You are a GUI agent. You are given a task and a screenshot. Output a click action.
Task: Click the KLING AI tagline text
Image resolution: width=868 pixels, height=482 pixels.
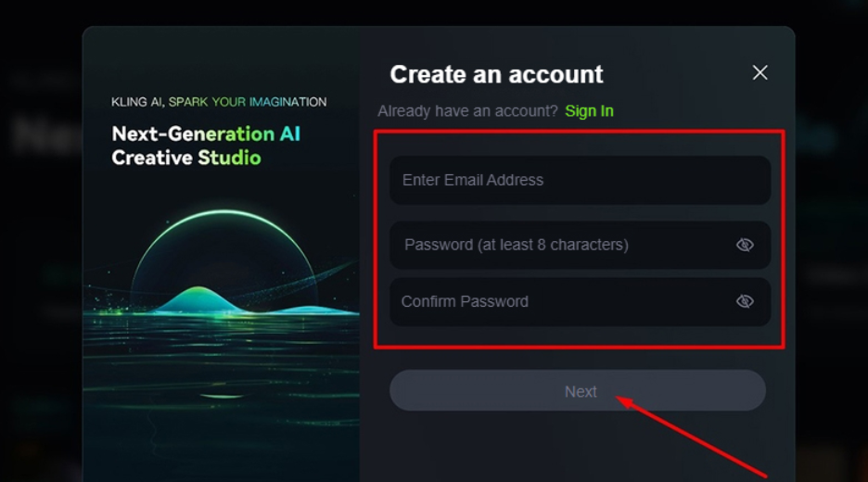pos(219,102)
